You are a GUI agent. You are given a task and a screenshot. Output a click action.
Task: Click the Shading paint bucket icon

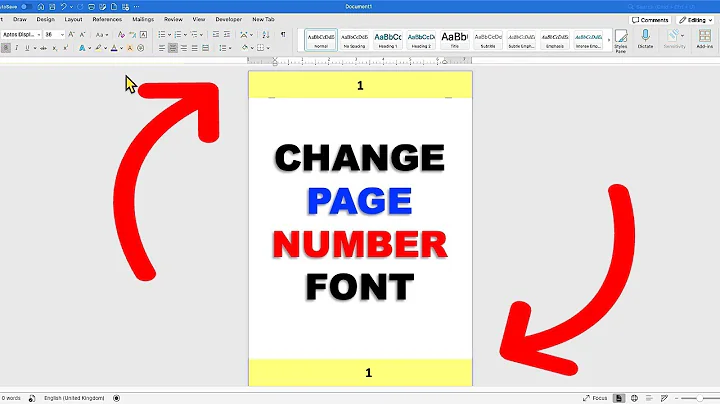[x=245, y=48]
